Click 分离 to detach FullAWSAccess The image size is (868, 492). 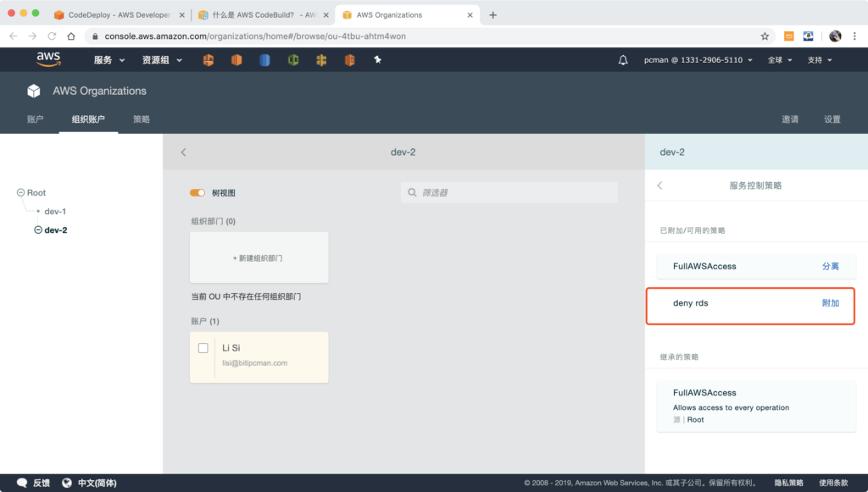(x=831, y=266)
